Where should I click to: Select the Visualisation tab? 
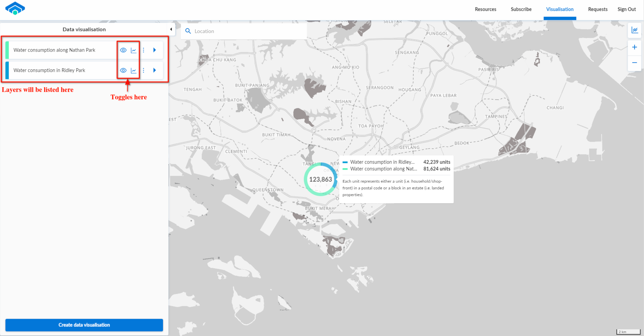click(560, 9)
